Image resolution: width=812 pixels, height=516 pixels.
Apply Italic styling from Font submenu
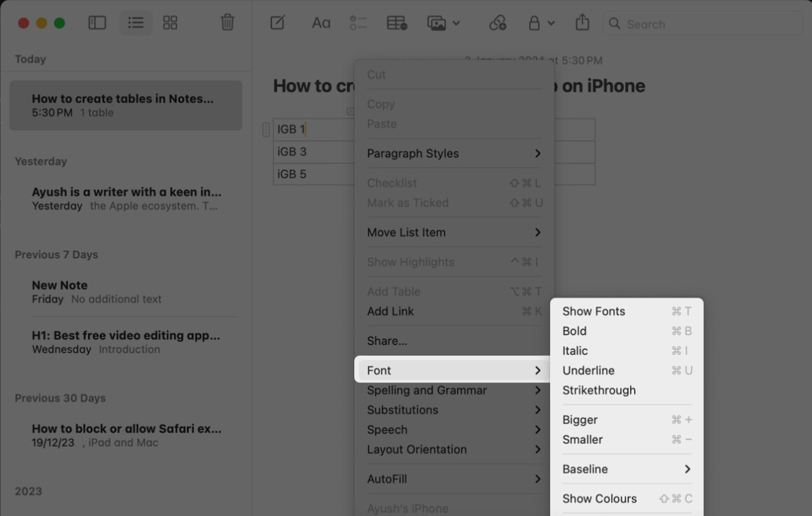coord(575,350)
